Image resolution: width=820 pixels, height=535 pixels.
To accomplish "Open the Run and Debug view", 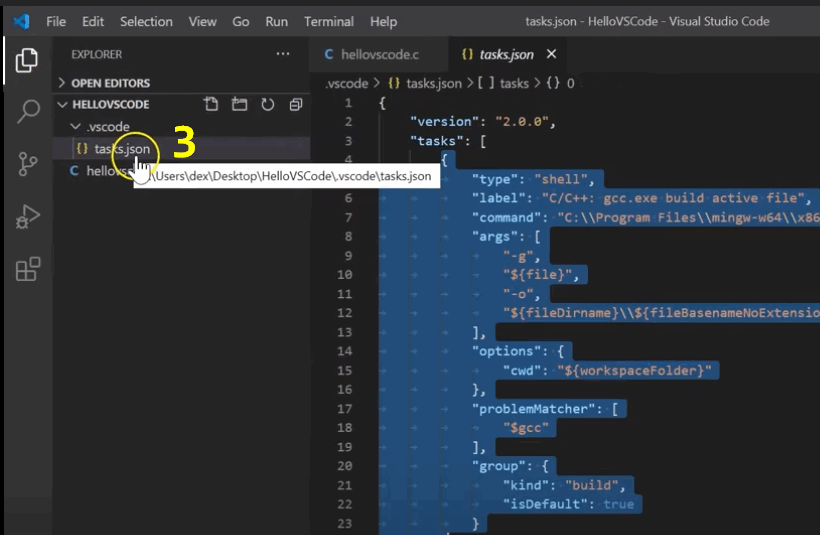I will [27, 217].
